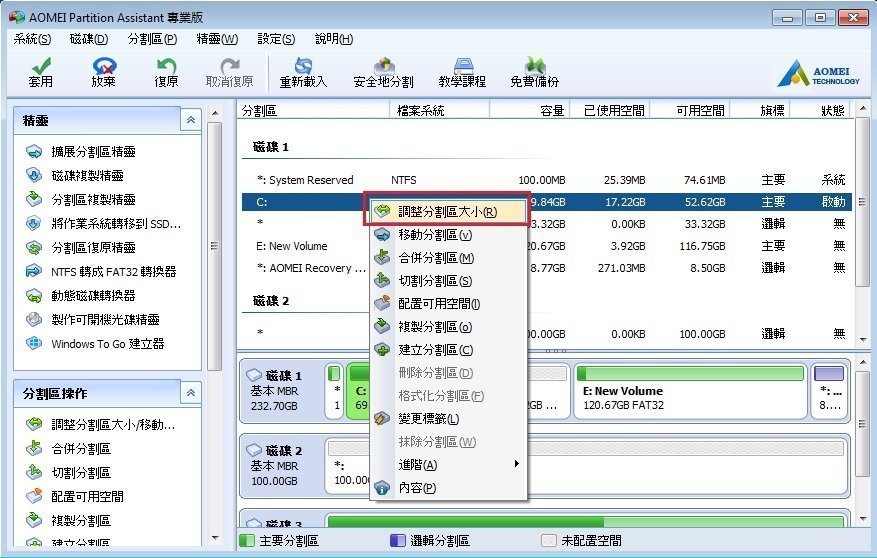Open 製作可開機光碟精靈 wizard
Viewport: 877px width, 558px height.
coord(93,320)
